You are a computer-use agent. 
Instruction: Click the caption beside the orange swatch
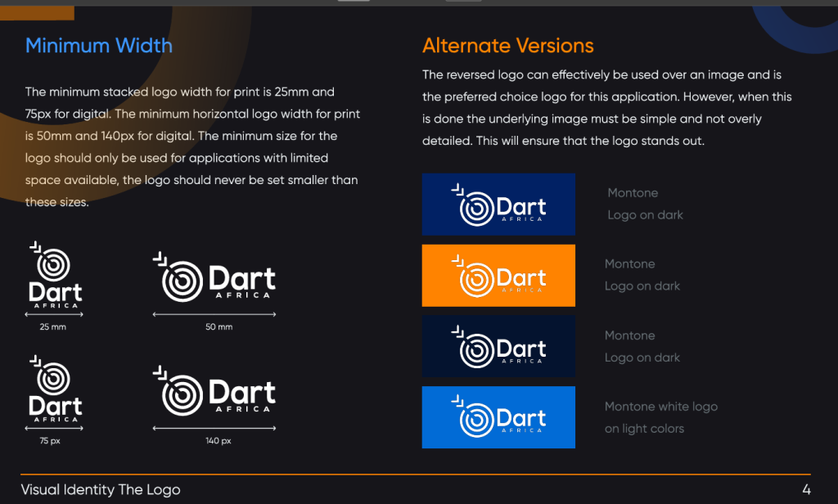coord(642,275)
